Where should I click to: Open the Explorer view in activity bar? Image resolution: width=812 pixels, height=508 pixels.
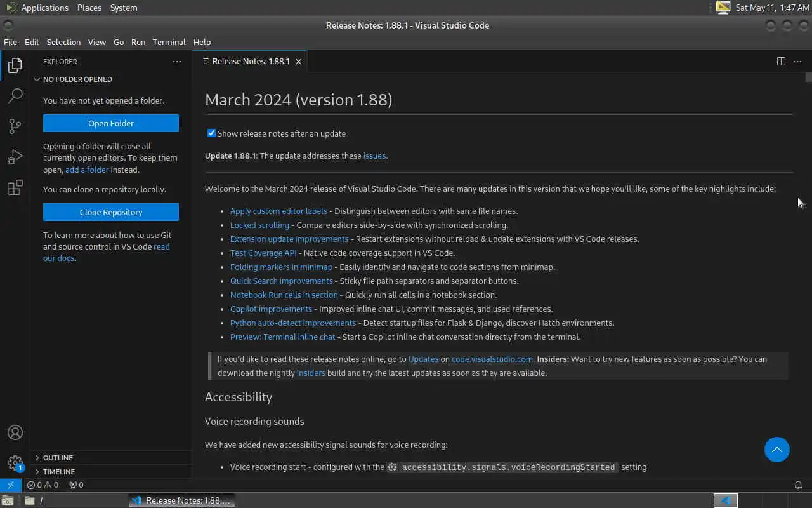pos(15,65)
